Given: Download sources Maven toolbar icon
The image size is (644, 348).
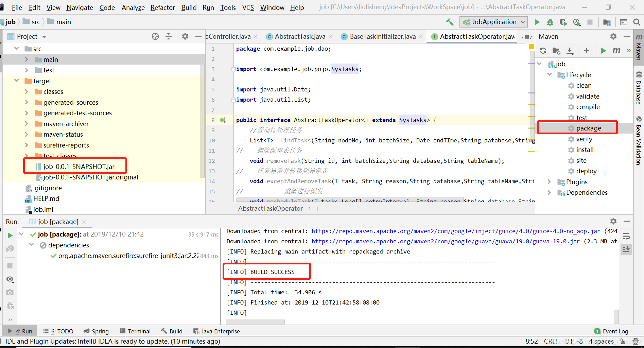Looking at the screenshot, I should pos(570,51).
